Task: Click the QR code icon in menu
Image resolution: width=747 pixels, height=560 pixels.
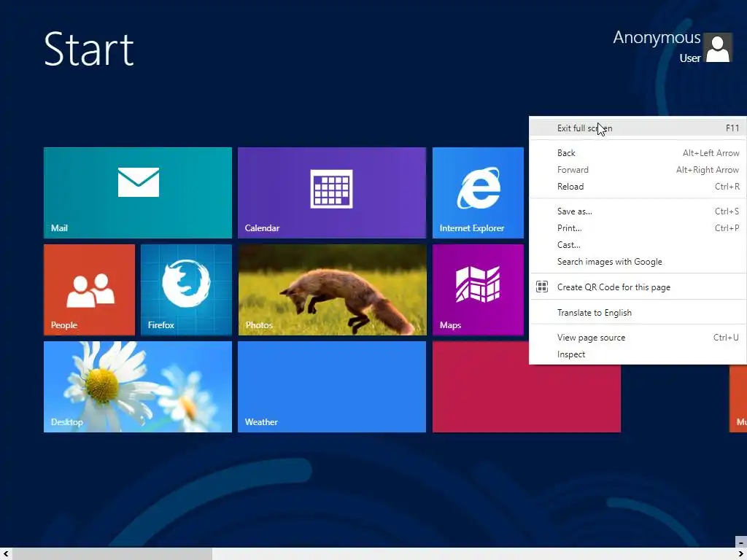Action: [x=542, y=287]
